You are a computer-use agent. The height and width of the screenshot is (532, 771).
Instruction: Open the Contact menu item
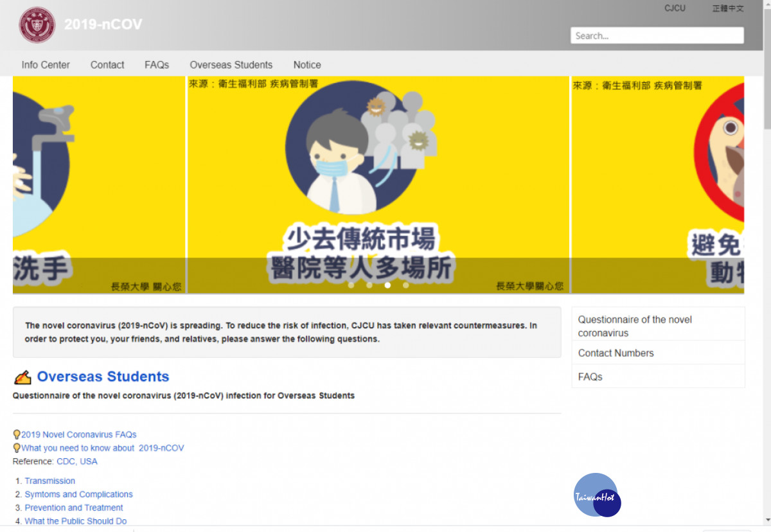pyautogui.click(x=107, y=65)
